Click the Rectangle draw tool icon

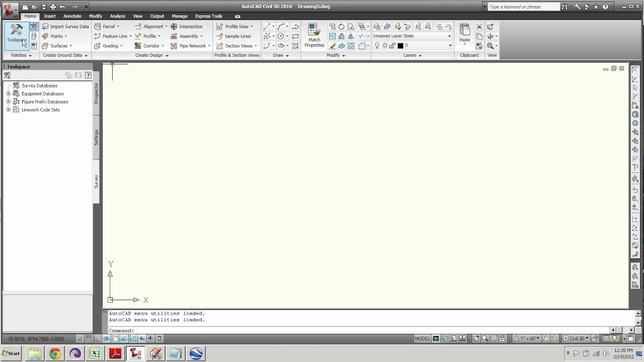coord(295,36)
